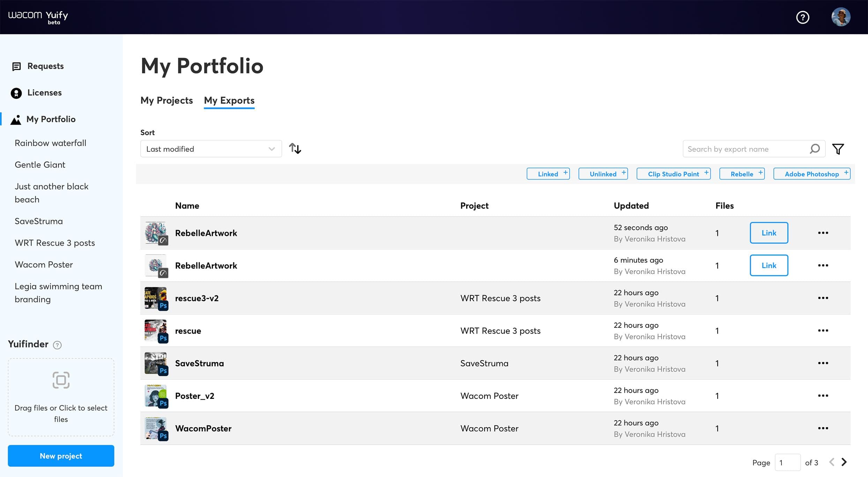Open more options for 6 minutes ago export
This screenshot has width=868, height=477.
[823, 265]
